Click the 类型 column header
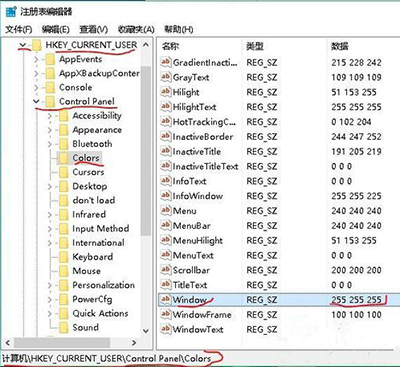The width and height of the screenshot is (400, 367). pyautogui.click(x=255, y=46)
